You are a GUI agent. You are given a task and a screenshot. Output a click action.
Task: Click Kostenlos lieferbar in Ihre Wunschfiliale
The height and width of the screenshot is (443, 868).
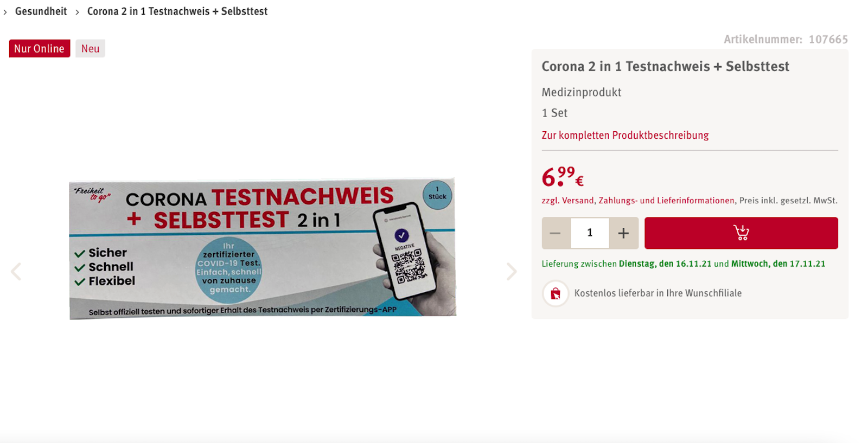click(658, 293)
